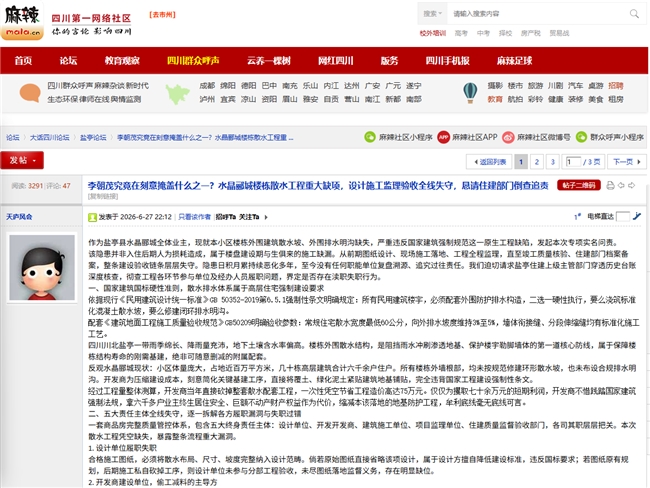Click the 麻辣 mala.cn site logo
The height and width of the screenshot is (488, 650).
click(22, 21)
